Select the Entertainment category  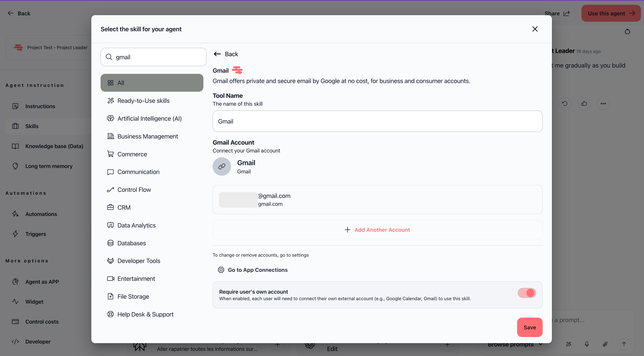pos(152,279)
